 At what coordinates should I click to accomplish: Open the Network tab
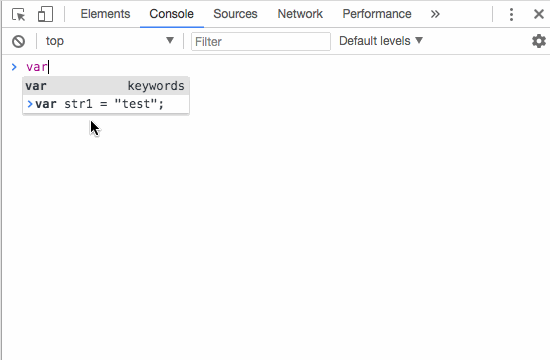tap(300, 14)
